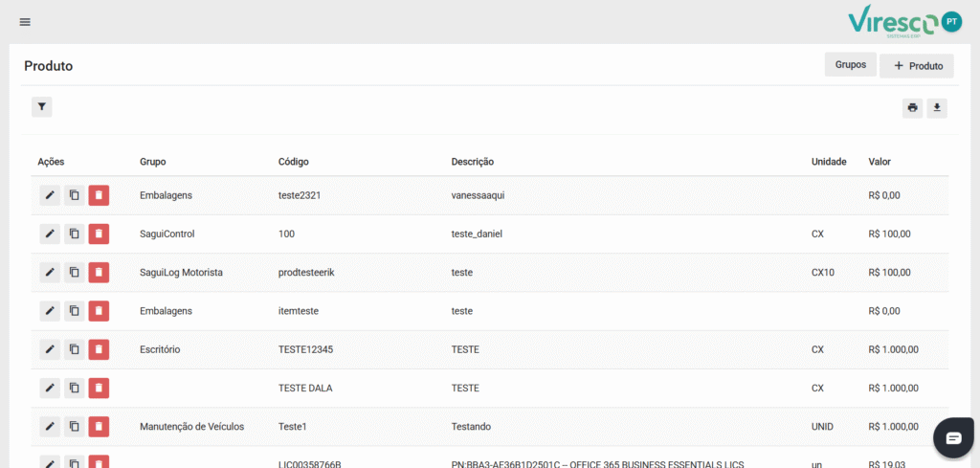This screenshot has width=980, height=468.
Task: Delete the prodtesteerik product row
Action: pyautogui.click(x=99, y=273)
